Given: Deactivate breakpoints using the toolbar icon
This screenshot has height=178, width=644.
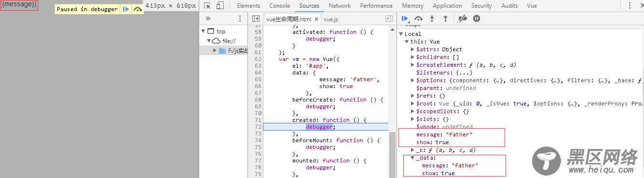Looking at the screenshot, I should click(x=463, y=18).
